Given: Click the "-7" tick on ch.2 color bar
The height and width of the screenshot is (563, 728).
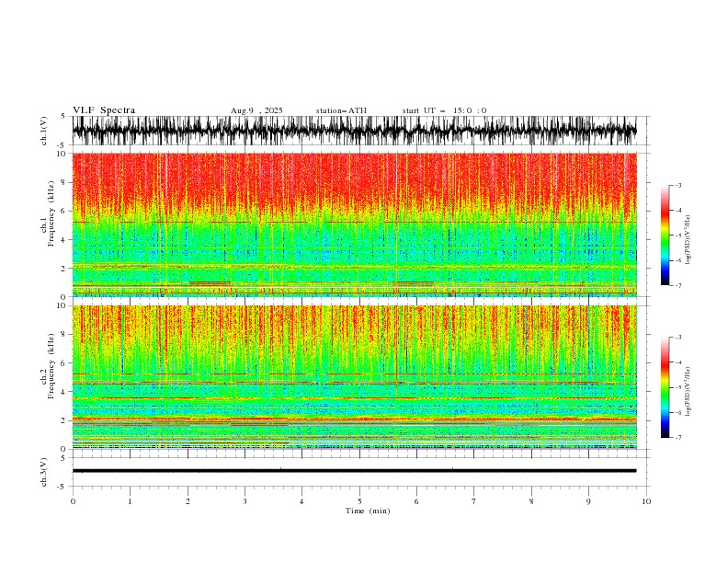Looking at the screenshot, I should (677, 438).
